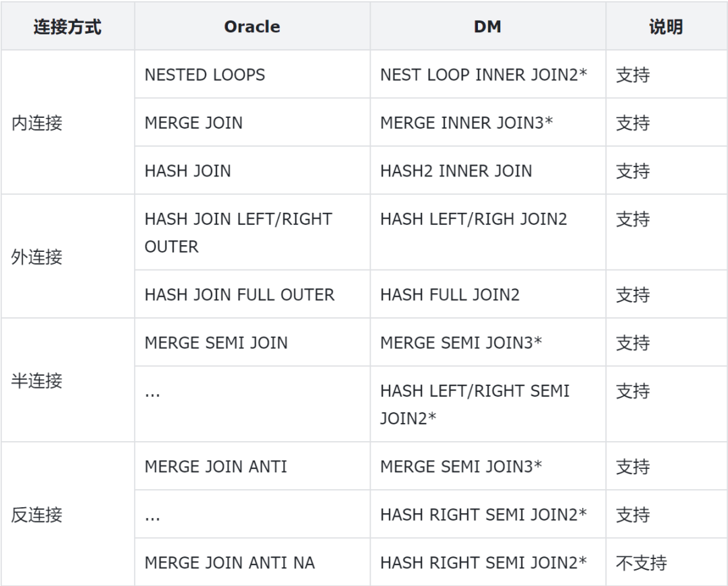Select the HASH JOIN LEFT/RIGHT OUTER cell
This screenshot has height=586, width=728.
238,233
